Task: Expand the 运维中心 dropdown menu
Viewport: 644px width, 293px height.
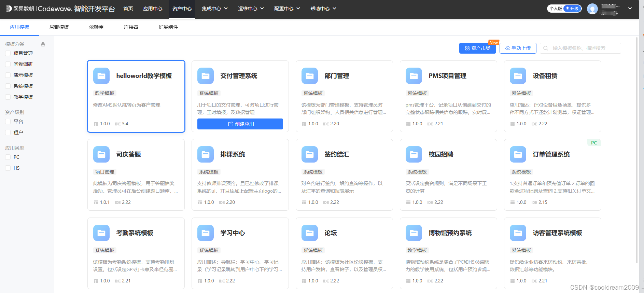Action: 251,9
